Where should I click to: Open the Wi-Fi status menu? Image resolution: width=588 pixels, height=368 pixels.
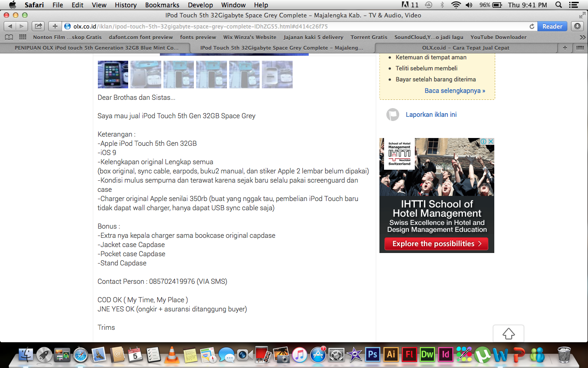point(456,5)
